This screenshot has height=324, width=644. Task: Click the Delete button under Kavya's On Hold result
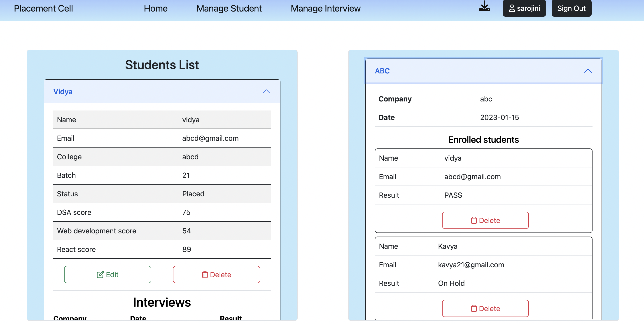click(485, 308)
